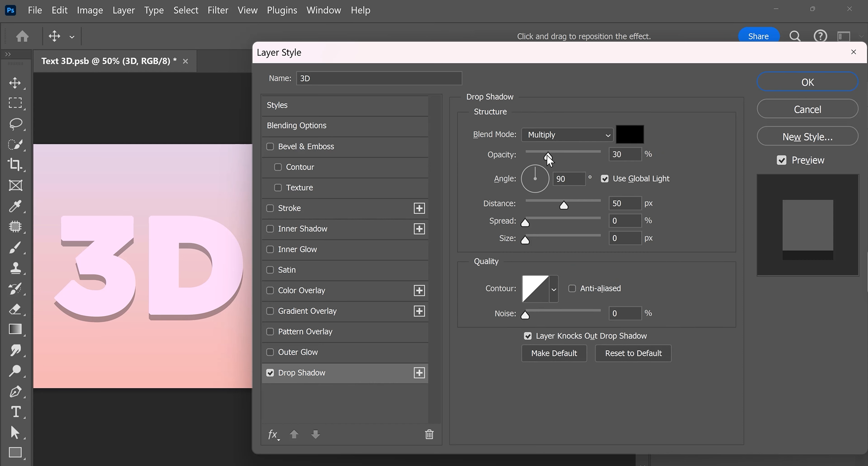This screenshot has width=868, height=466.
Task: Click Reset to Default button
Action: tap(633, 353)
